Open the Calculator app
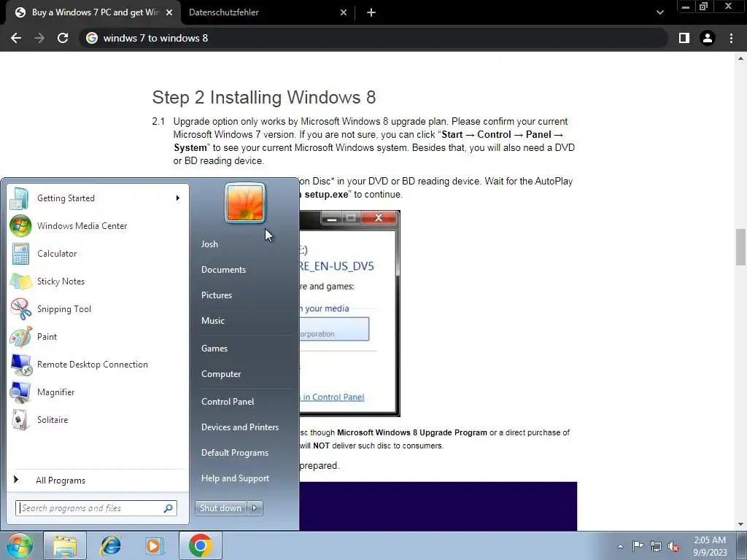 tap(98, 253)
